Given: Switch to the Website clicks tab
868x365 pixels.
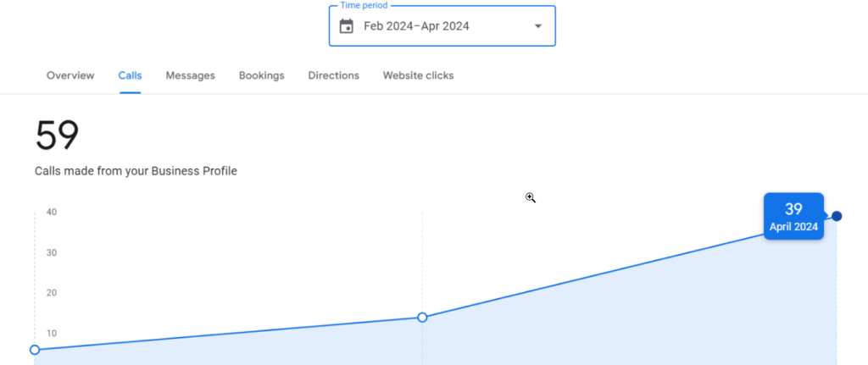Looking at the screenshot, I should [418, 75].
